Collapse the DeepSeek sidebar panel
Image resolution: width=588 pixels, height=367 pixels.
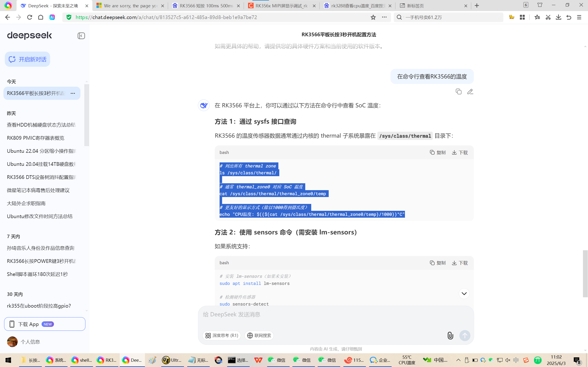coord(81,36)
